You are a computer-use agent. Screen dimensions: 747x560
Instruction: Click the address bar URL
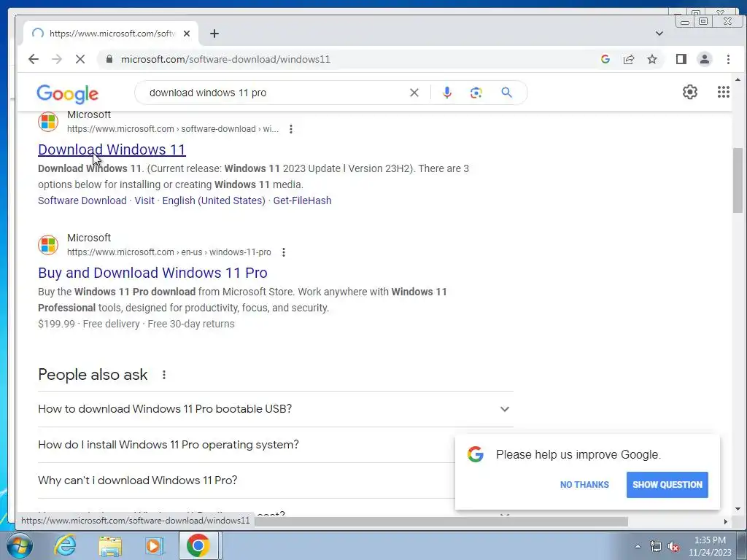(225, 59)
